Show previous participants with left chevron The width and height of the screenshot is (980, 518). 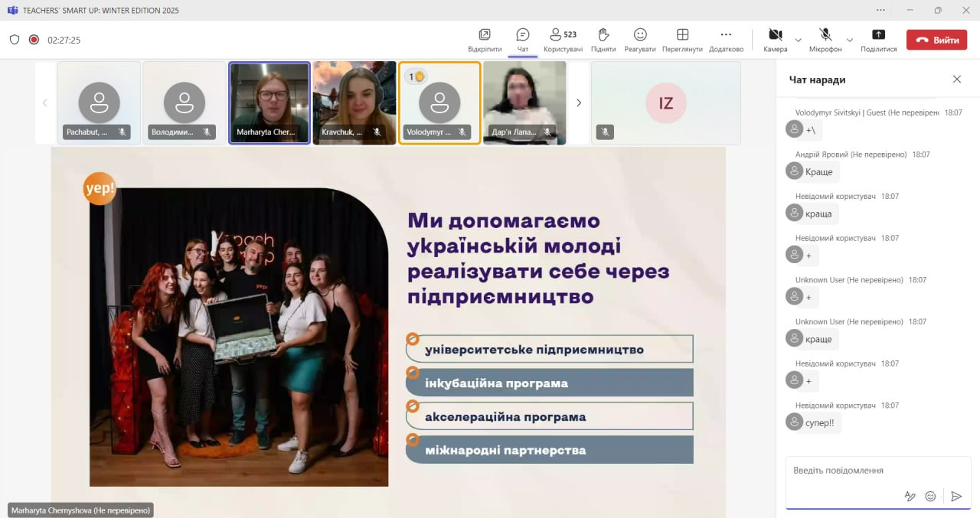[45, 103]
